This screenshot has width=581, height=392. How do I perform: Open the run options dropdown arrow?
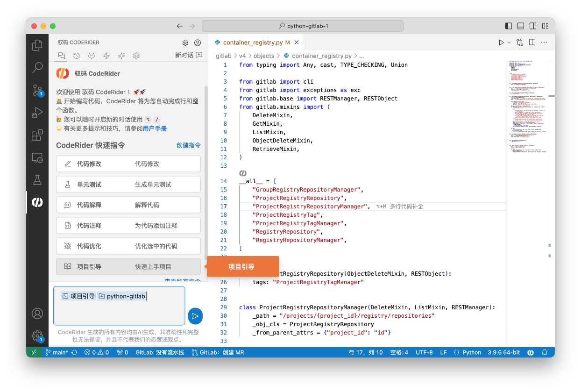pyautogui.click(x=509, y=43)
